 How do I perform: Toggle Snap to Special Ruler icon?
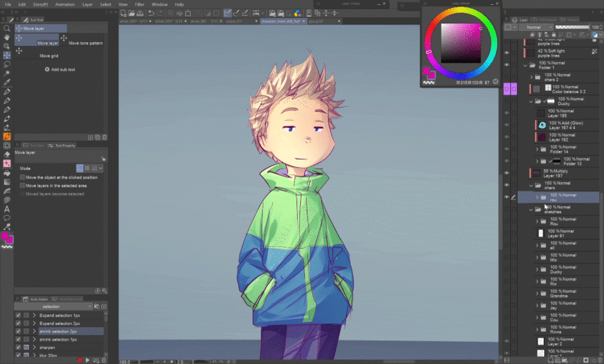[236, 13]
